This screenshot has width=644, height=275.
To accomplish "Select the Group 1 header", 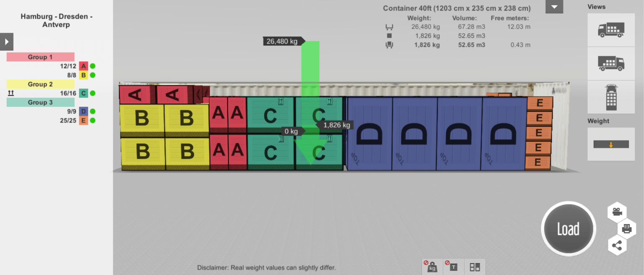I will 40,57.
